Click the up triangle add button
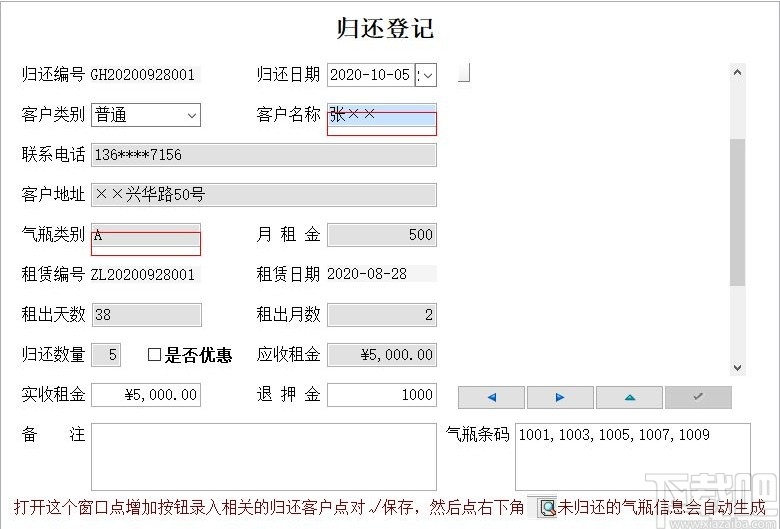The width and height of the screenshot is (780, 529). pos(629,397)
